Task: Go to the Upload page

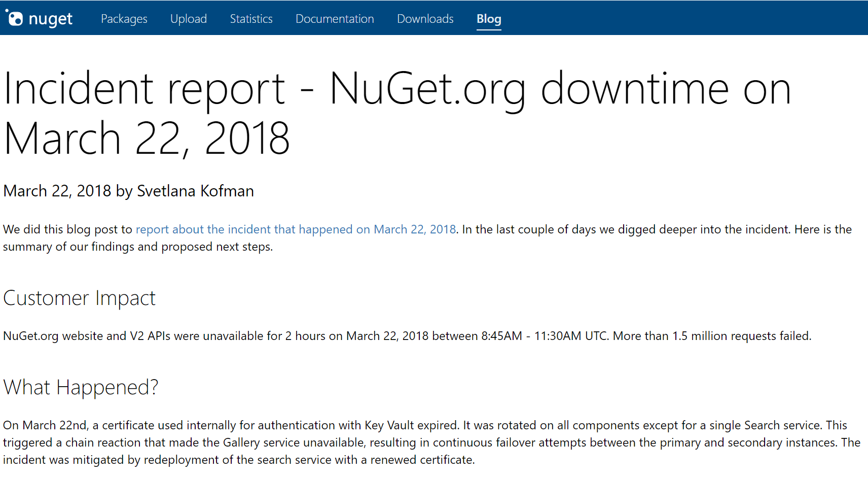Action: click(188, 19)
